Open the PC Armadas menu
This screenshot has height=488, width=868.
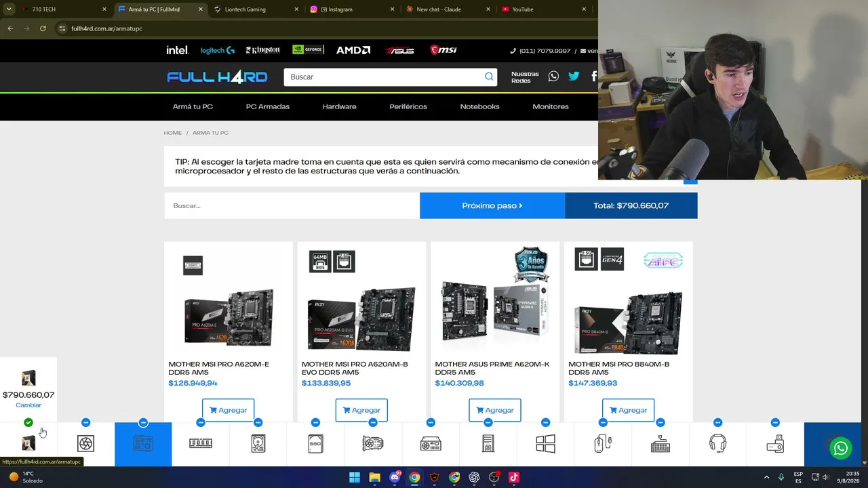pos(268,106)
